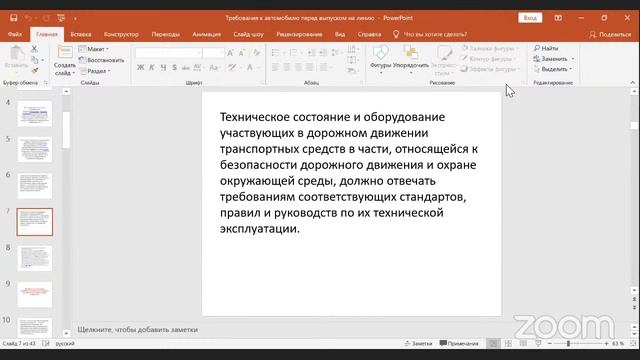Select slide 6 thumbnail

pos(35,186)
